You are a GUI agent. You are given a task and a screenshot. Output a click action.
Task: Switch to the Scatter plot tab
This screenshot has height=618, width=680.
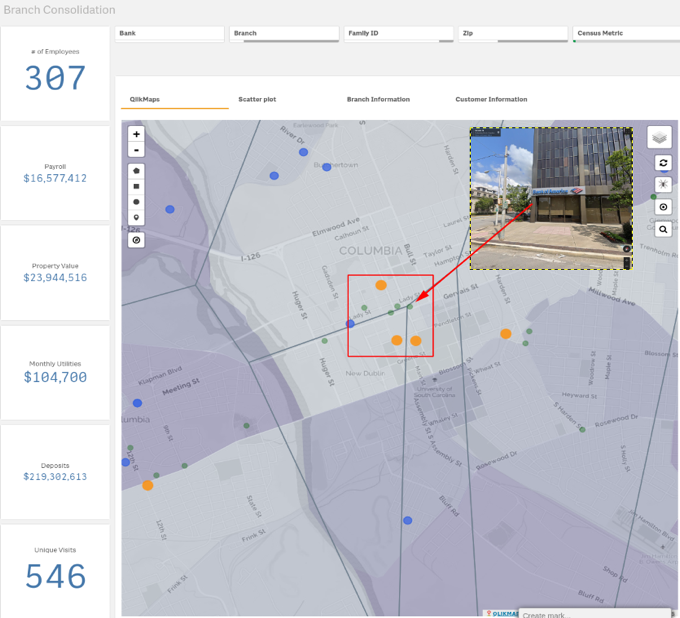pos(257,100)
